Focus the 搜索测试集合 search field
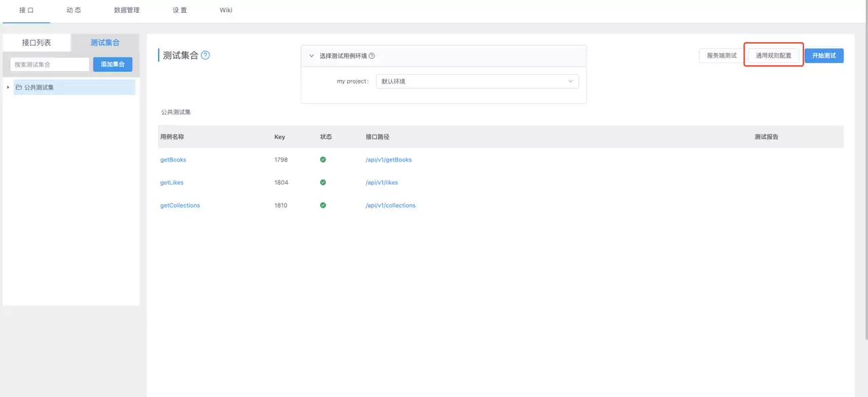This screenshot has width=868, height=397. coord(50,64)
